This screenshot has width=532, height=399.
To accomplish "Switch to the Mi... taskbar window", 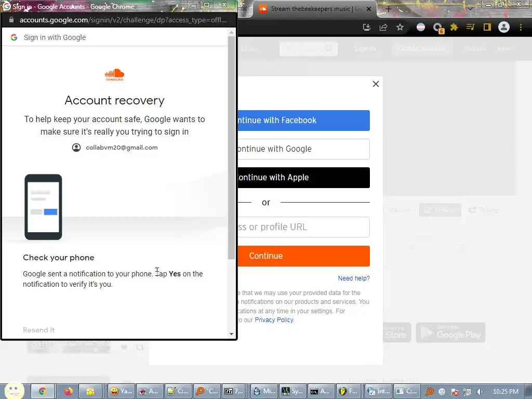I will tap(264, 392).
